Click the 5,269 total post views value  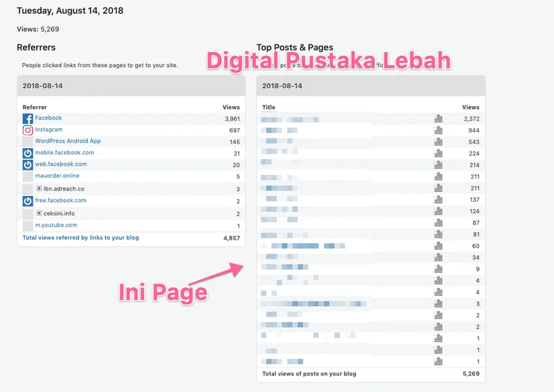[471, 373]
